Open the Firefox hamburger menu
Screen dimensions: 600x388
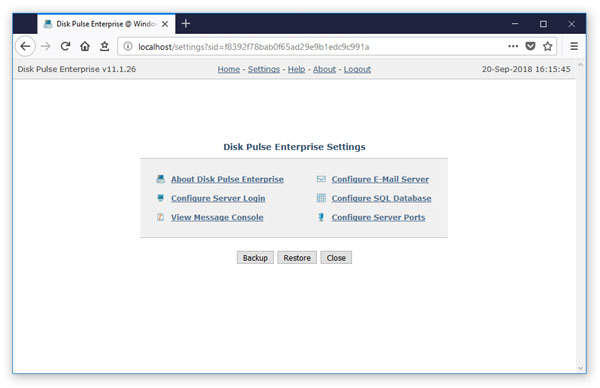coord(574,46)
